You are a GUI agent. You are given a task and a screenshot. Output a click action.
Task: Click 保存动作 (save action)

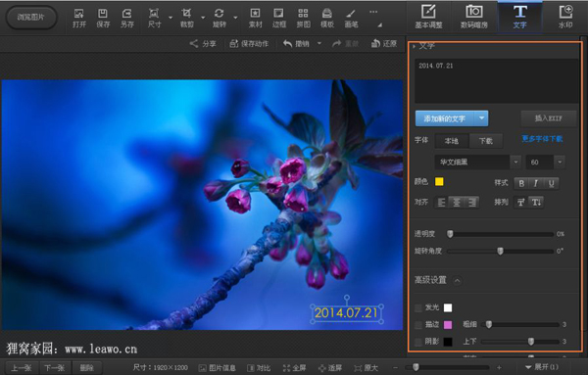249,44
